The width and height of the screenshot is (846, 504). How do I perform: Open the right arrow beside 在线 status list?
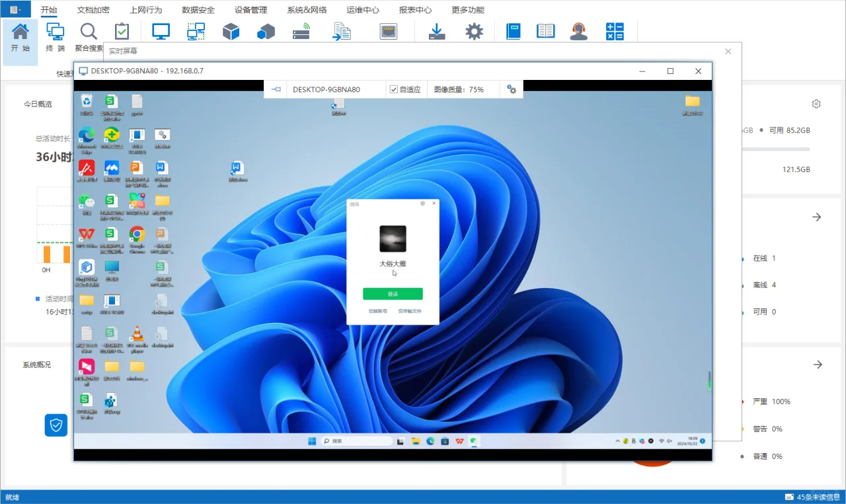click(817, 217)
